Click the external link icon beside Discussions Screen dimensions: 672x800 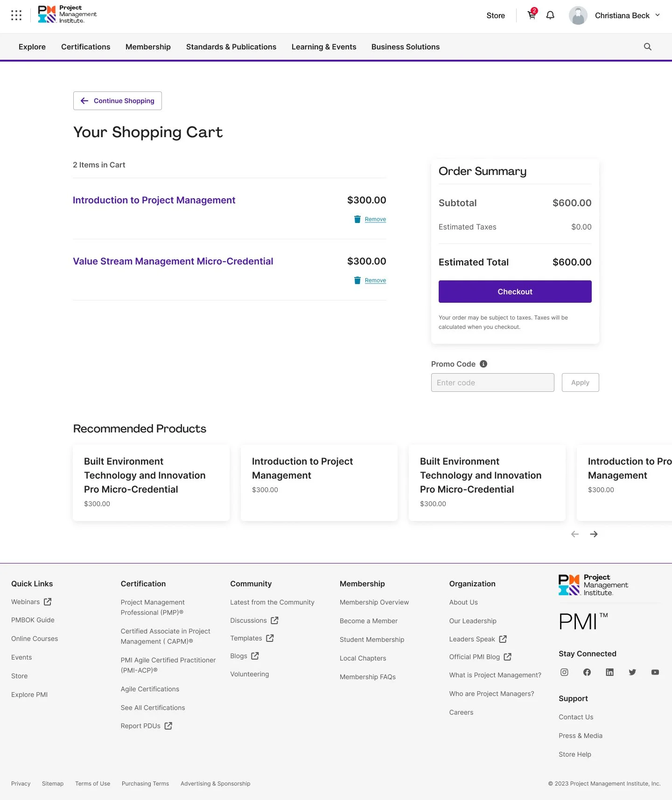pyautogui.click(x=274, y=620)
